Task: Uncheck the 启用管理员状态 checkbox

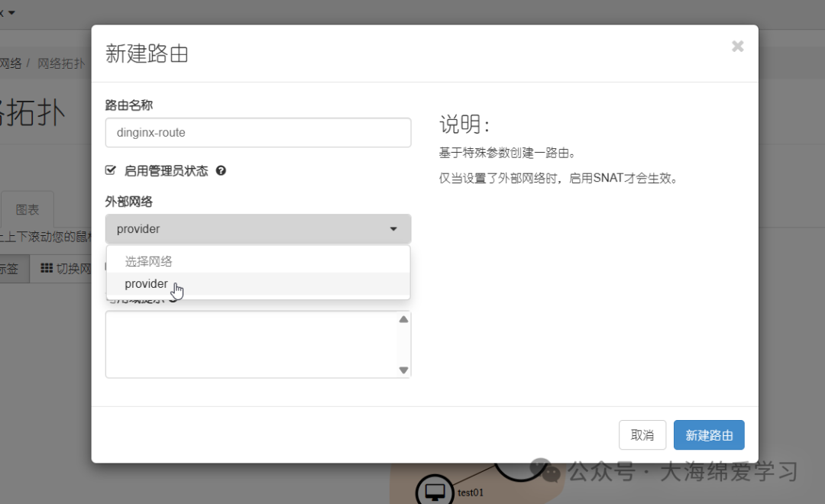Action: (x=111, y=170)
